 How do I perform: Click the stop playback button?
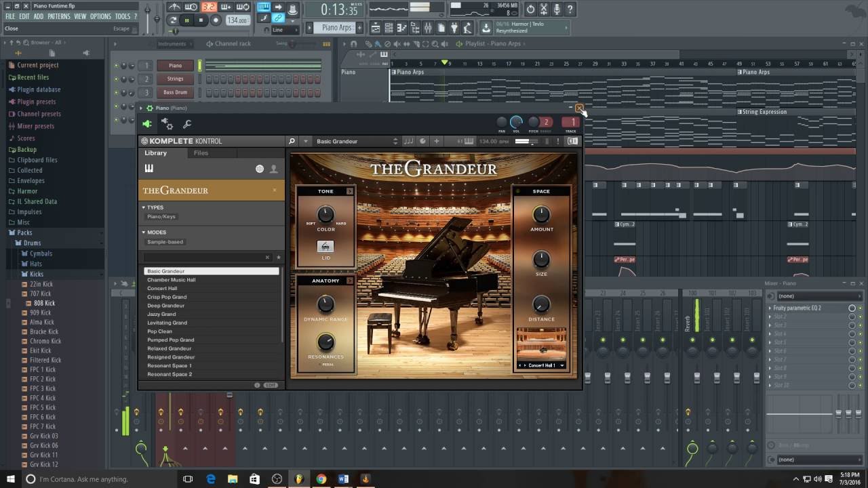(201, 20)
